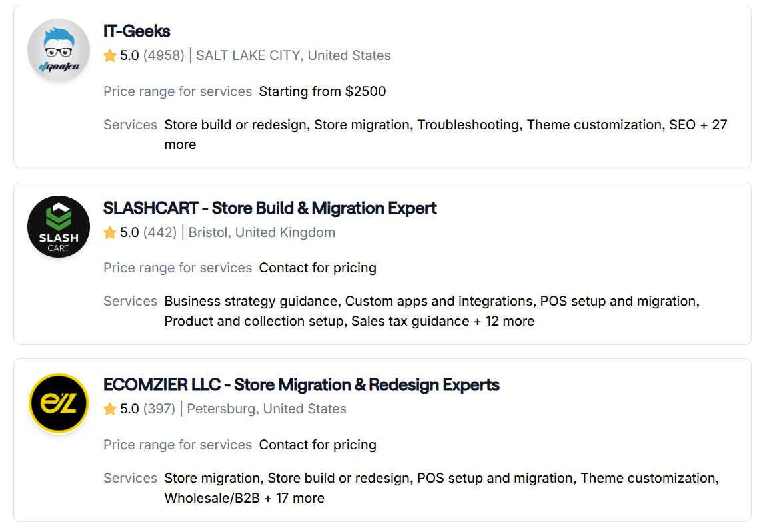Image resolution: width=759 pixels, height=532 pixels.
Task: Open SLASHCART Store Build & Migration Expert
Action: (270, 208)
